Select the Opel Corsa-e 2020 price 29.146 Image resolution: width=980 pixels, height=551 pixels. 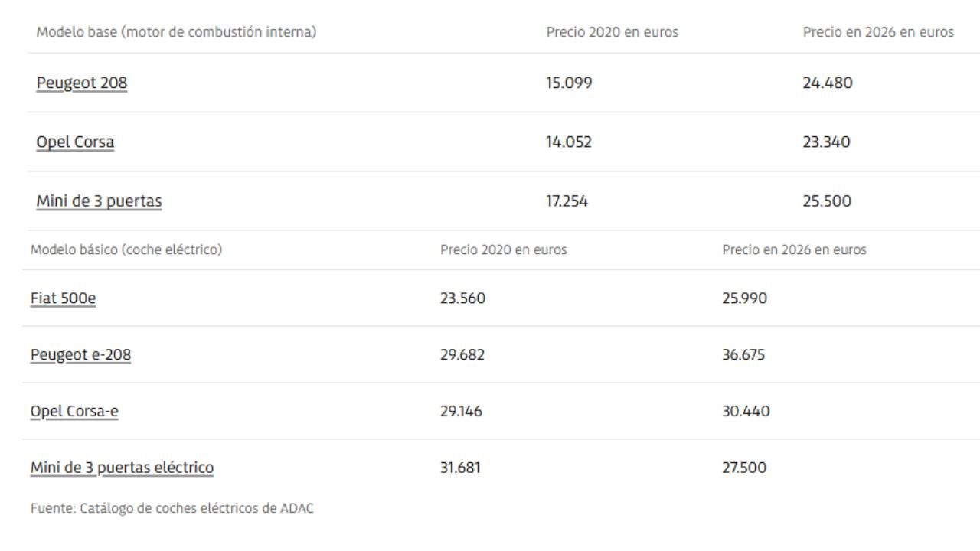[461, 411]
